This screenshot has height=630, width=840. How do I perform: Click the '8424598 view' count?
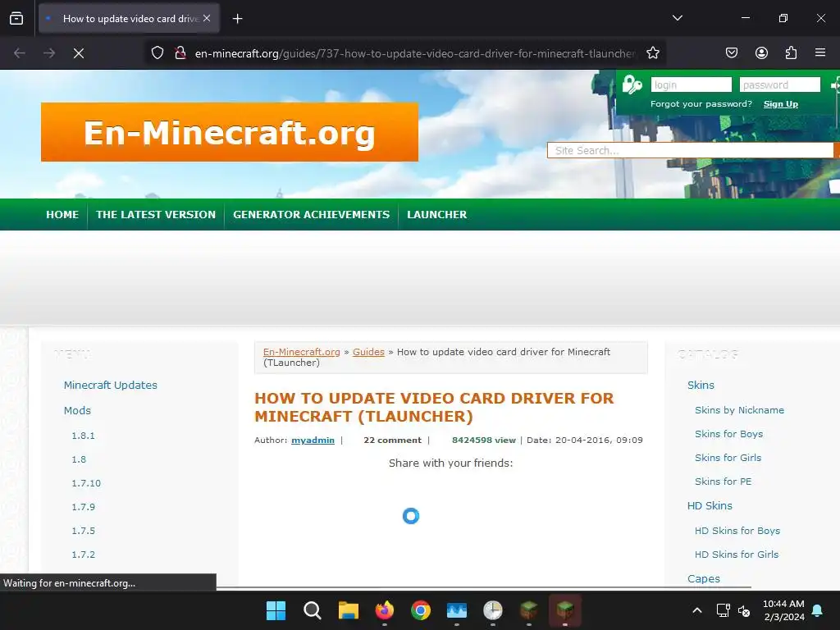484,440
